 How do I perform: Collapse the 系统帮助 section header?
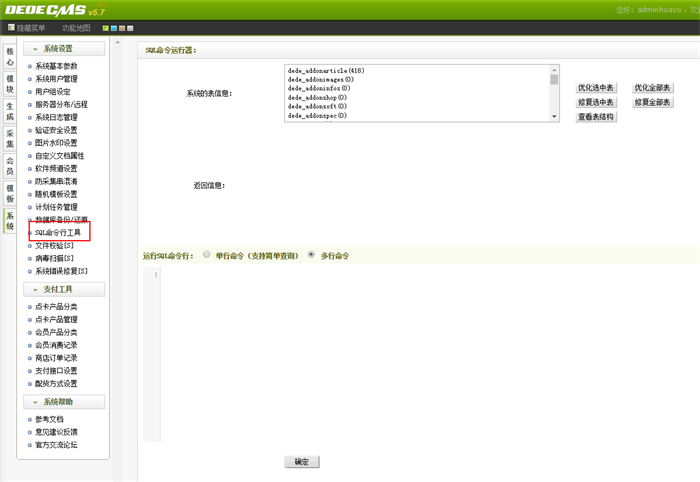(64, 401)
